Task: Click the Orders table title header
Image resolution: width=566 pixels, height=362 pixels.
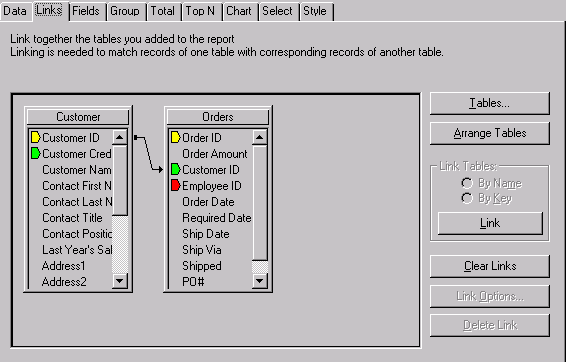Action: [218, 117]
